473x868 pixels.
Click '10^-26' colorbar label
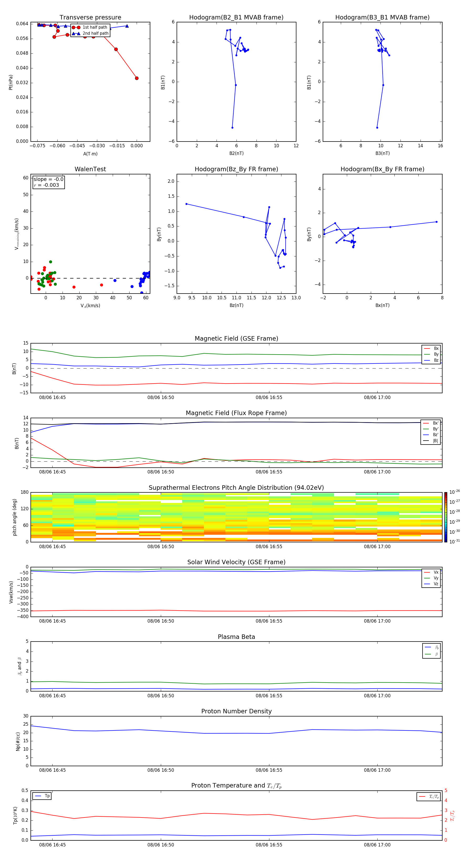[455, 492]
